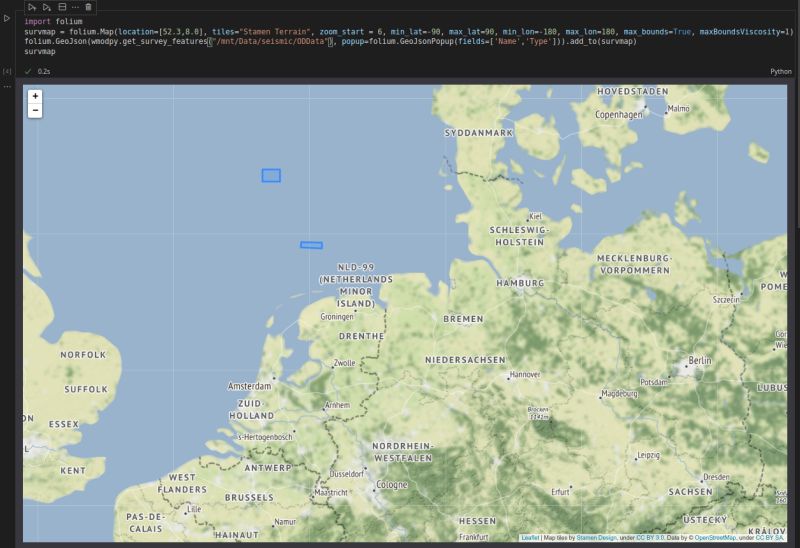Click the 'Zwolle' label on the map
Screen dimensions: 800x548
[x=344, y=363]
